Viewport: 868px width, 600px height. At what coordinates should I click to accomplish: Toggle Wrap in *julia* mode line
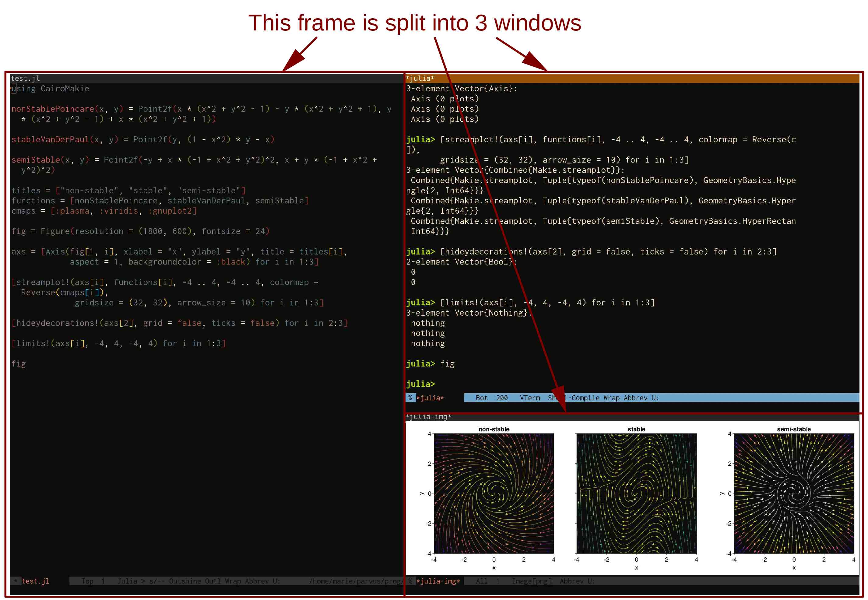[612, 398]
